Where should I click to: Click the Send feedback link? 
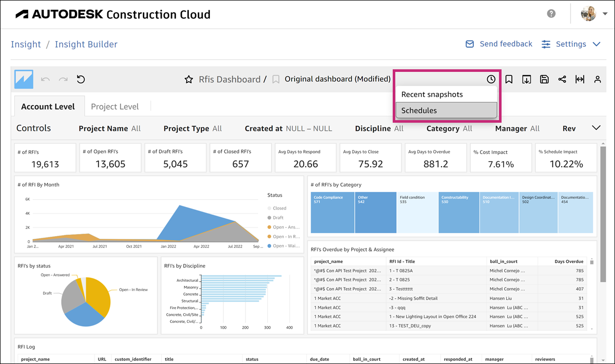(x=498, y=44)
